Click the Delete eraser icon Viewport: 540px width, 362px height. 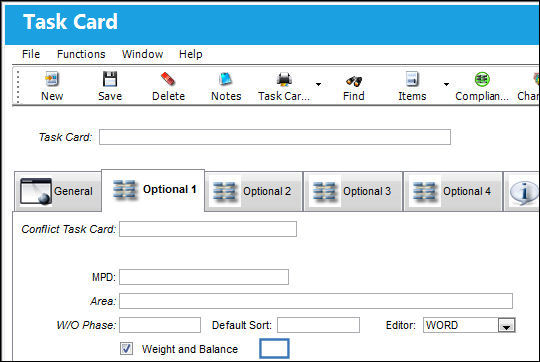tap(168, 79)
